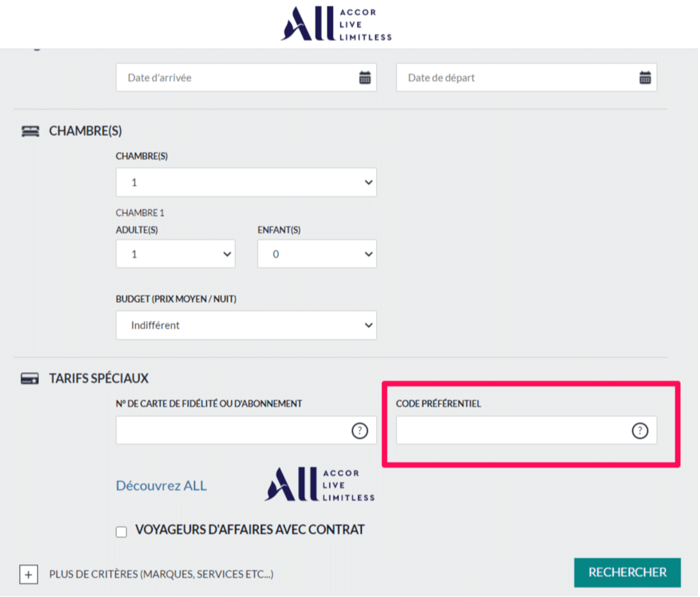This screenshot has width=700, height=597.
Task: Click the loyalty card help question icon
Action: click(360, 431)
